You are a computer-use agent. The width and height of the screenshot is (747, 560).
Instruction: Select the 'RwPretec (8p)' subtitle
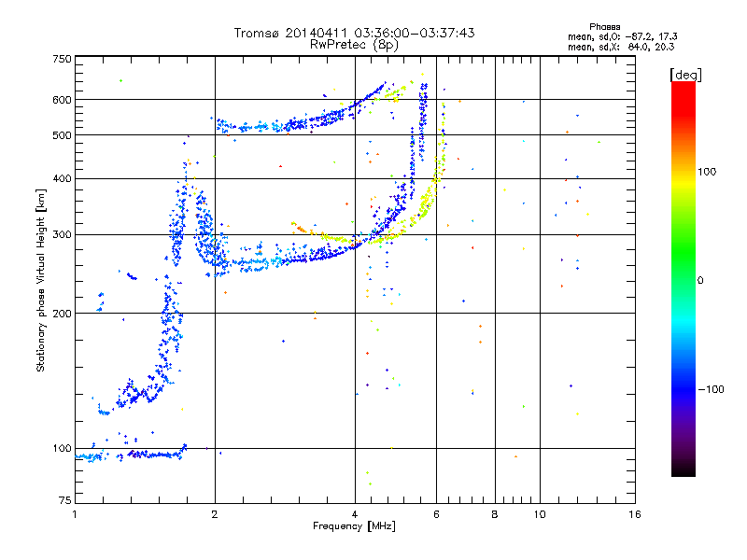(354, 45)
